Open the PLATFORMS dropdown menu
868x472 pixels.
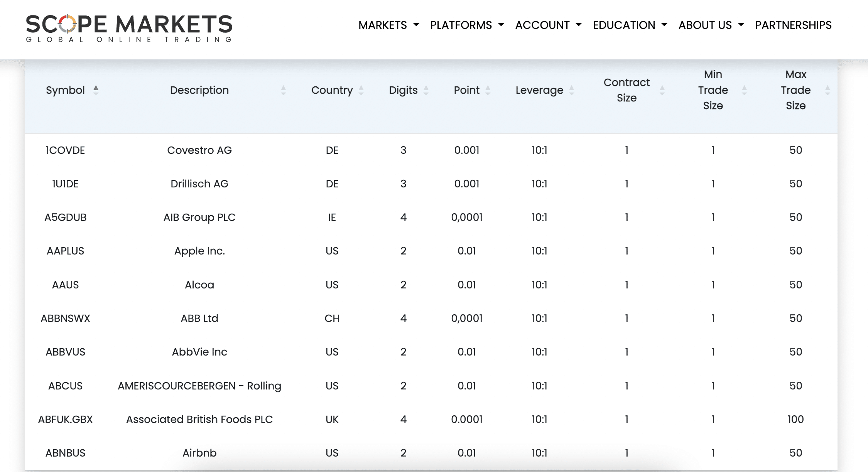467,25
